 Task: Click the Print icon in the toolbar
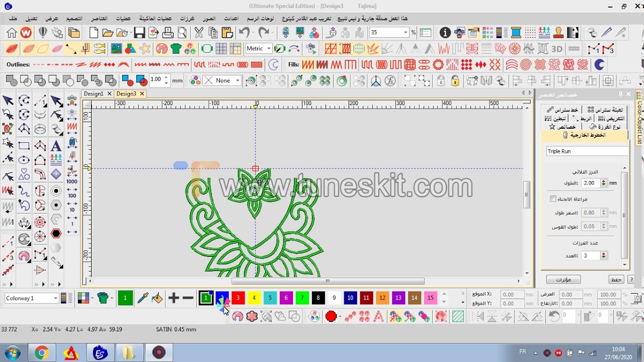click(168, 33)
